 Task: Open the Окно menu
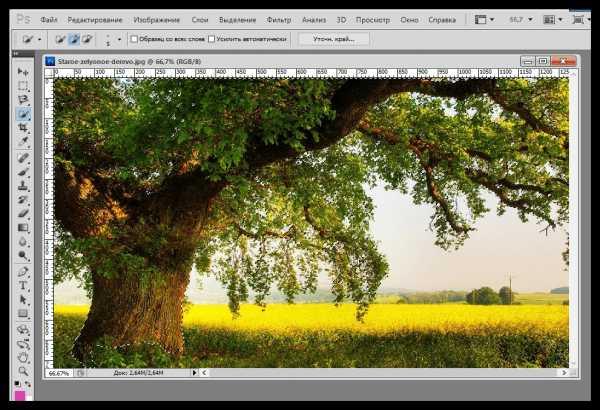[409, 20]
